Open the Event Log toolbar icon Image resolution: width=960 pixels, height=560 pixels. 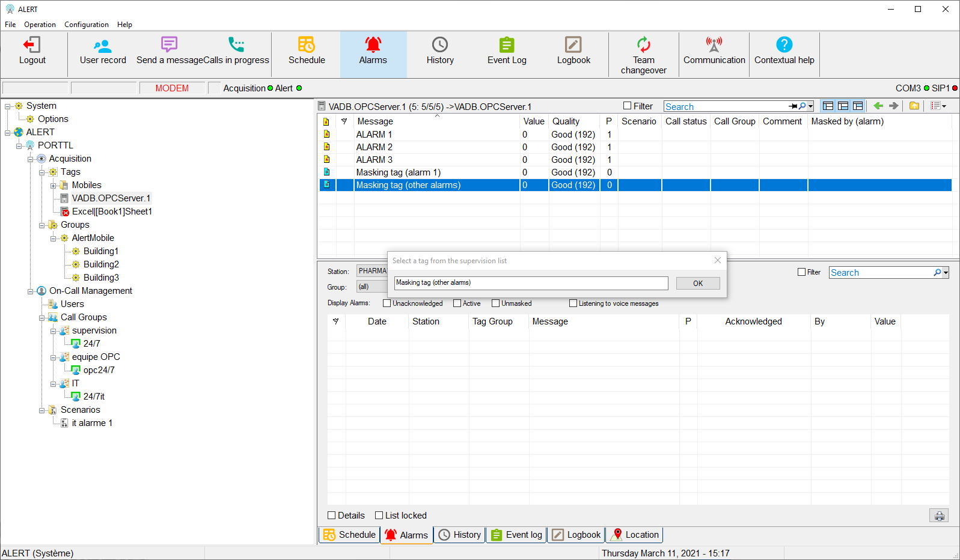[507, 45]
